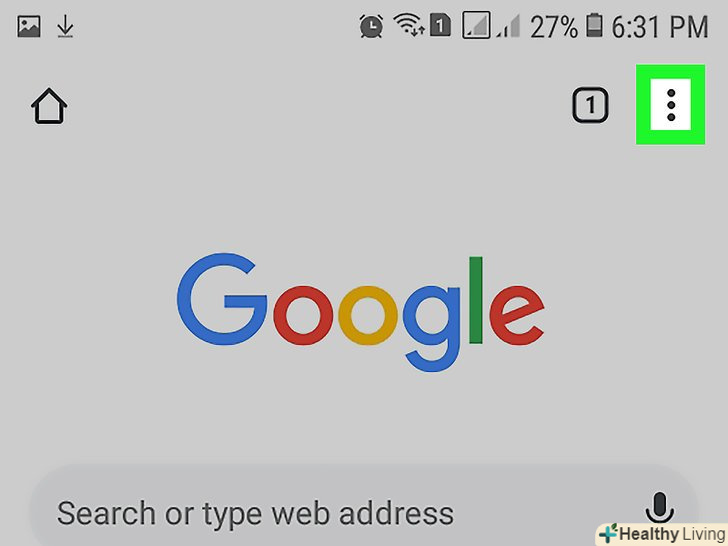The height and width of the screenshot is (546, 728).
Task: Tap the cellular signal bars icon
Action: coord(508,26)
